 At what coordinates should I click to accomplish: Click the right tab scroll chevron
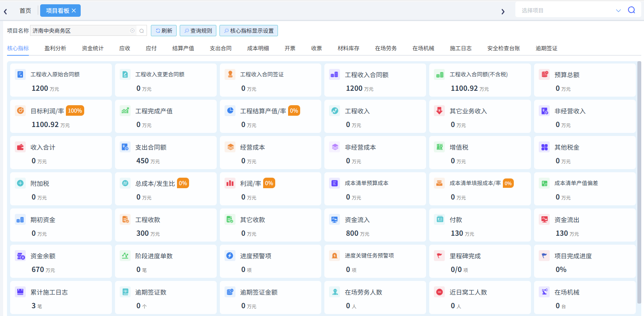(503, 12)
